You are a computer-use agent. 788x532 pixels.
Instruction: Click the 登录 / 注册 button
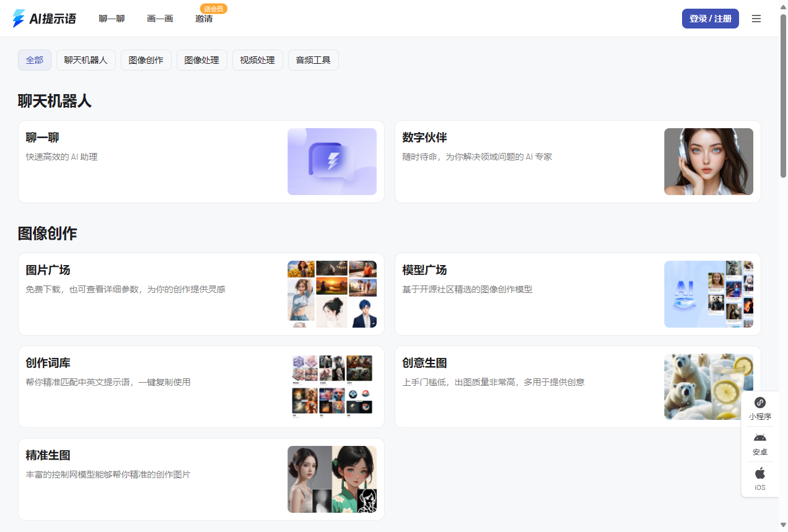click(710, 19)
